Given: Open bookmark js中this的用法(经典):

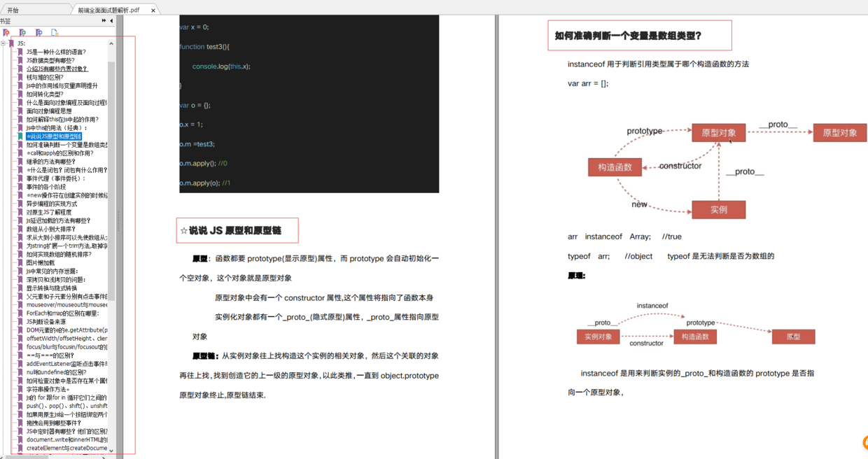Looking at the screenshot, I should pyautogui.click(x=57, y=128).
